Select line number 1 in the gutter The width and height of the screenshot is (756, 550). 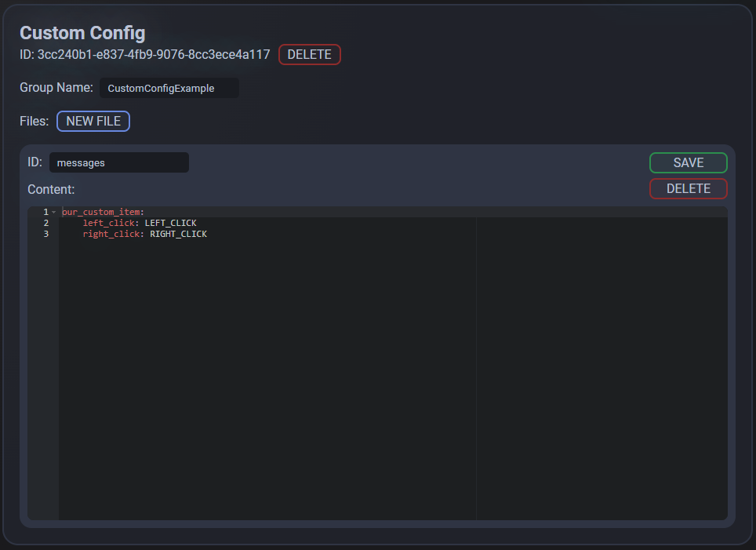tap(45, 212)
